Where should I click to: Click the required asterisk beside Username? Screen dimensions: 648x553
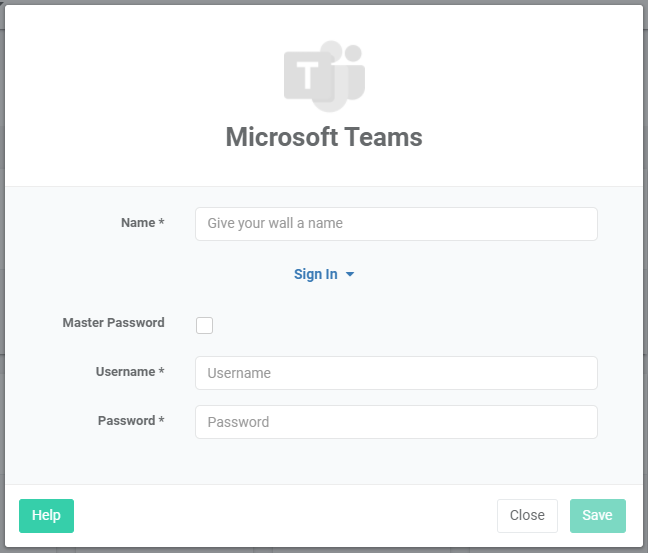coord(162,371)
